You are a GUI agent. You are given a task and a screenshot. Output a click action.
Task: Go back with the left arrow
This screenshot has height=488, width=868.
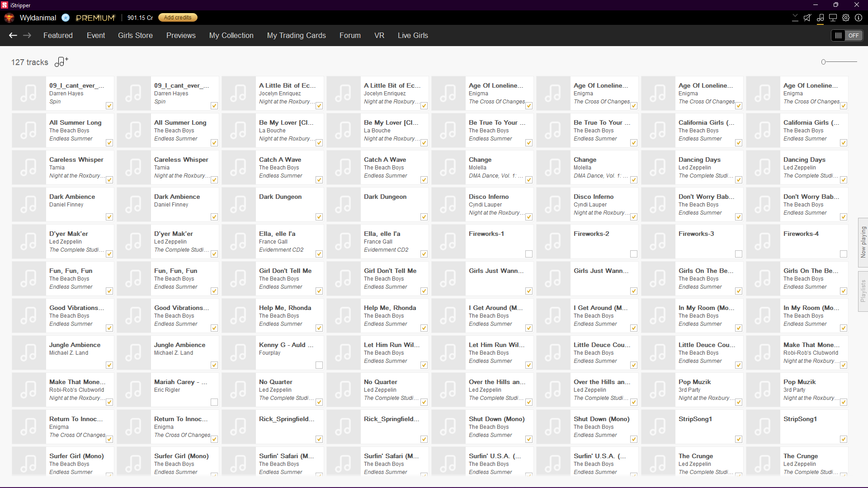[x=13, y=35]
